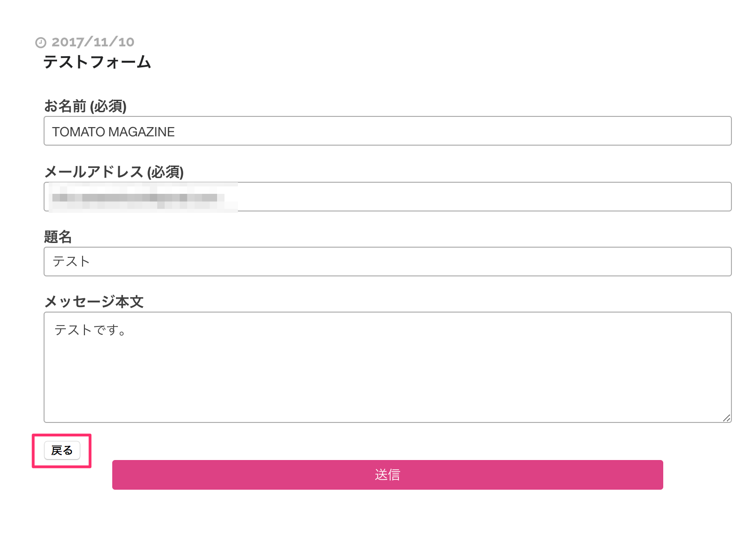Image resolution: width=756 pixels, height=537 pixels.
Task: Click the clock icon beside the date
Action: [x=41, y=43]
